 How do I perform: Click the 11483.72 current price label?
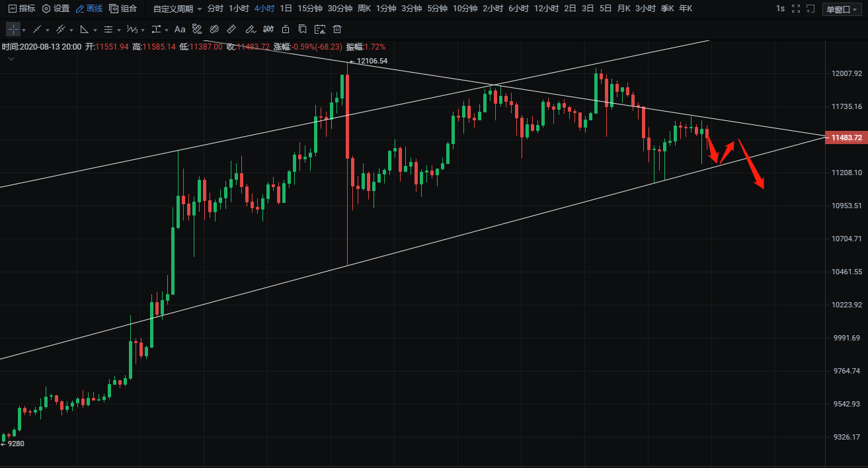tap(846, 137)
